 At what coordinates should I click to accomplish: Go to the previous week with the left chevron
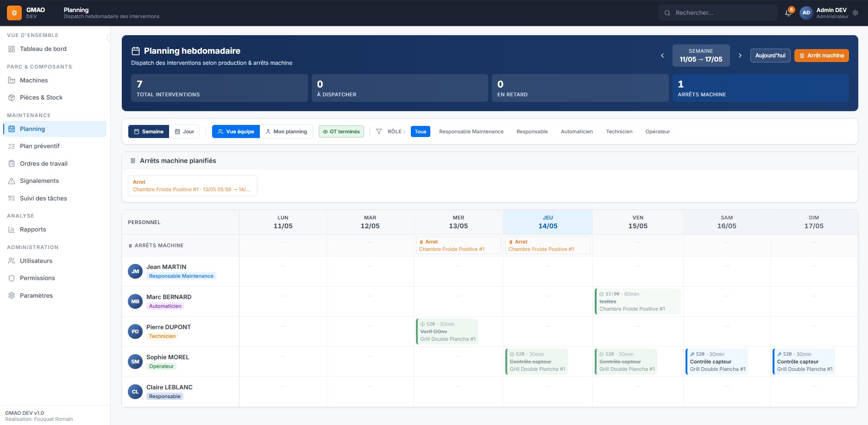coord(662,56)
